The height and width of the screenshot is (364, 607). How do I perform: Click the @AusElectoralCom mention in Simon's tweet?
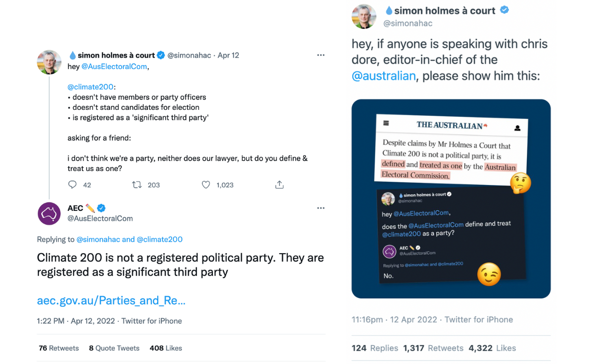pos(114,66)
